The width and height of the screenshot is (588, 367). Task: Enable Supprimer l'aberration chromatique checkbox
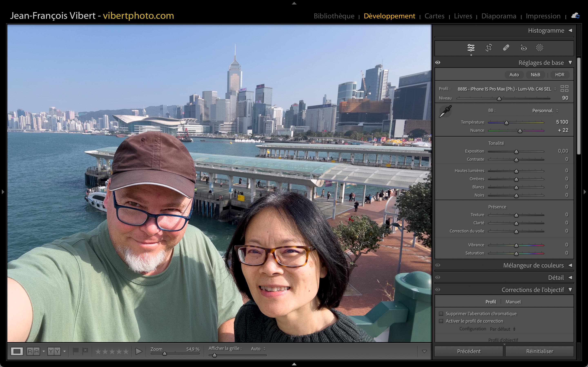(441, 314)
